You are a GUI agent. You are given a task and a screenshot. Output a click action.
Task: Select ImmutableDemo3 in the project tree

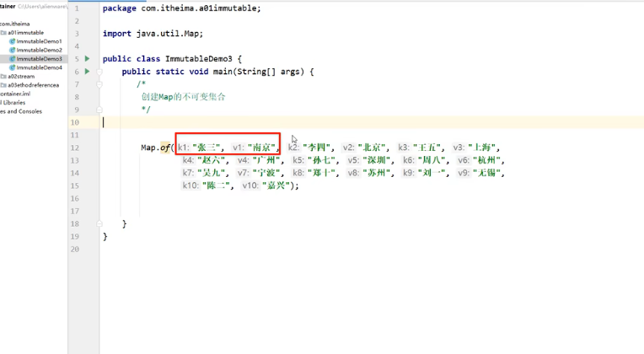[x=39, y=59]
